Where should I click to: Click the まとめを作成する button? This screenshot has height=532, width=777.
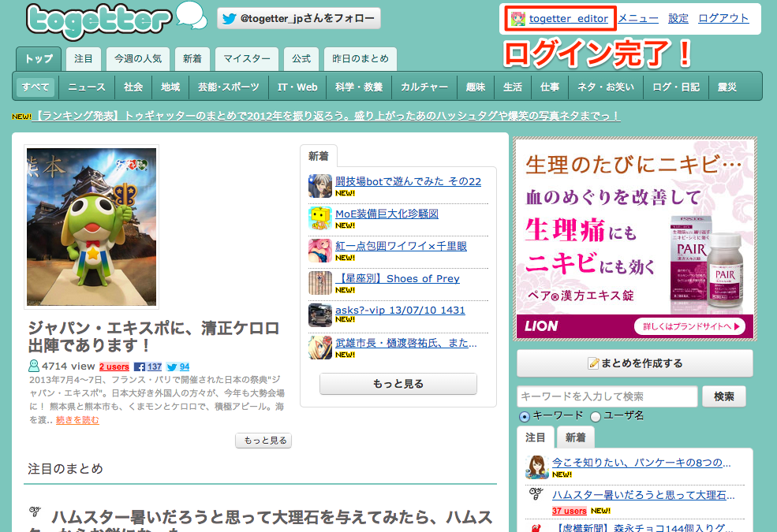click(635, 363)
